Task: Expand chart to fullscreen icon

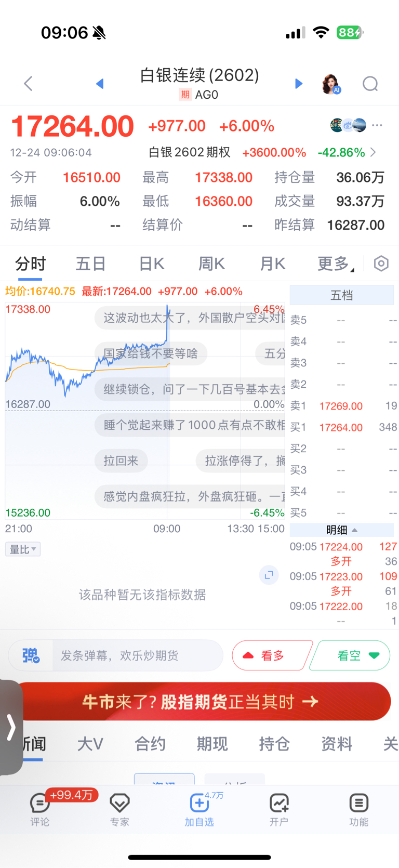Action: pos(269,575)
